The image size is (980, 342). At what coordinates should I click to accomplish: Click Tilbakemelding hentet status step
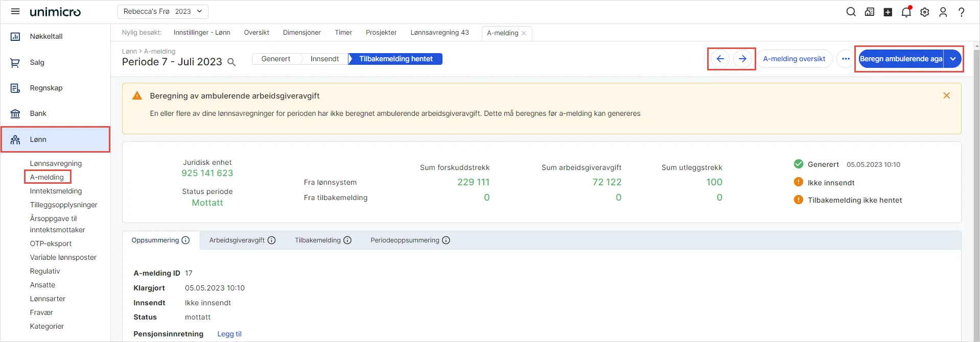pos(395,59)
